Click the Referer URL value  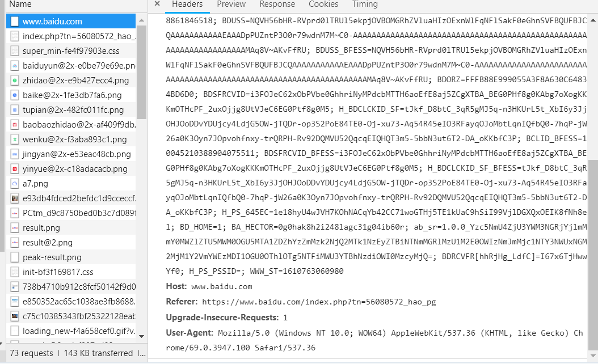tap(319, 302)
